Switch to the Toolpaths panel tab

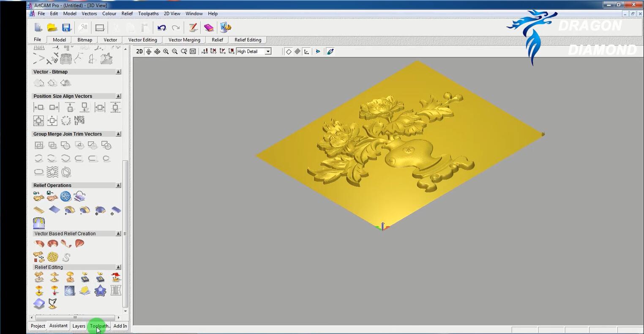pyautogui.click(x=99, y=326)
